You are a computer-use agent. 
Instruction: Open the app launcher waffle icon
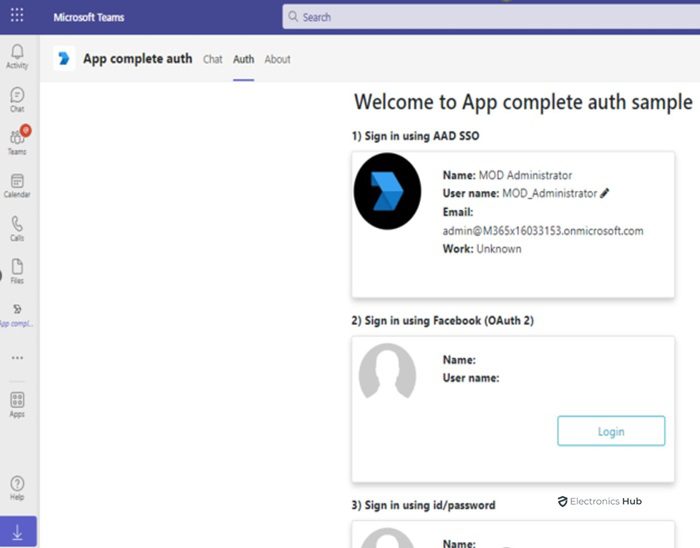pyautogui.click(x=17, y=15)
